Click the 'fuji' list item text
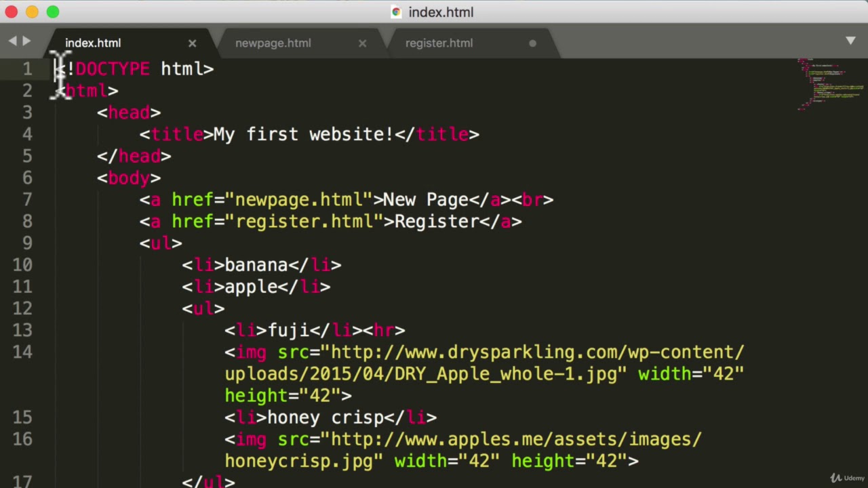This screenshot has width=868, height=488. tap(288, 330)
